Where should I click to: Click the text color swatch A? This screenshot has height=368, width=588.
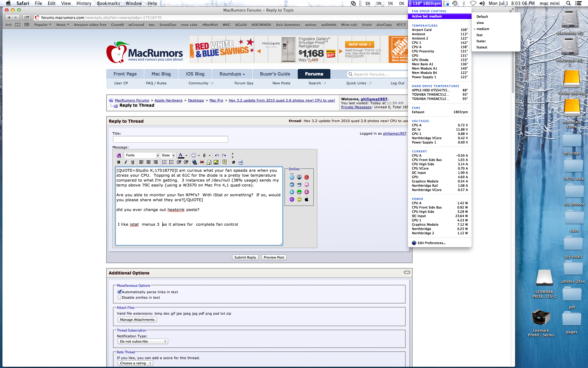[x=181, y=155]
